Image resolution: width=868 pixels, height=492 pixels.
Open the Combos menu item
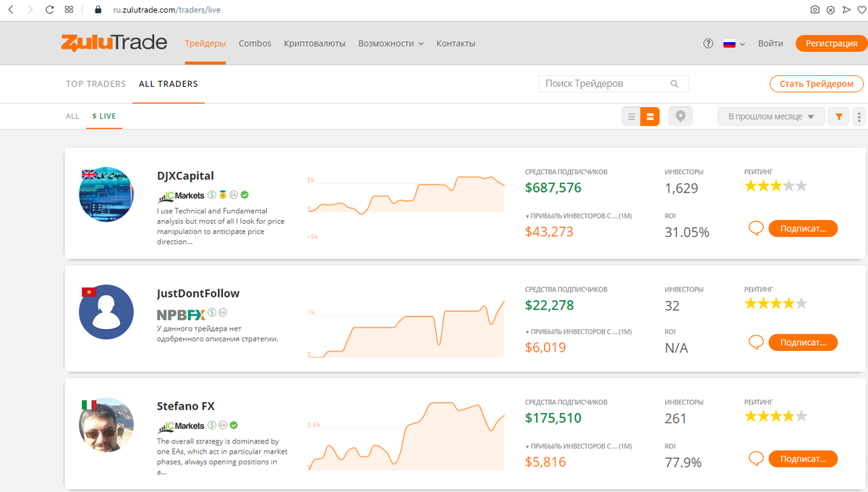[x=255, y=43]
